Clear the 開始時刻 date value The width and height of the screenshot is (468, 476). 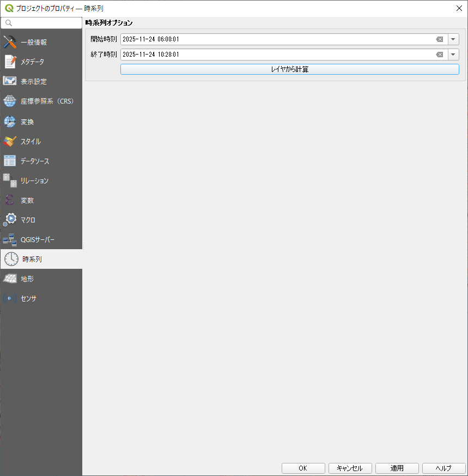click(439, 39)
